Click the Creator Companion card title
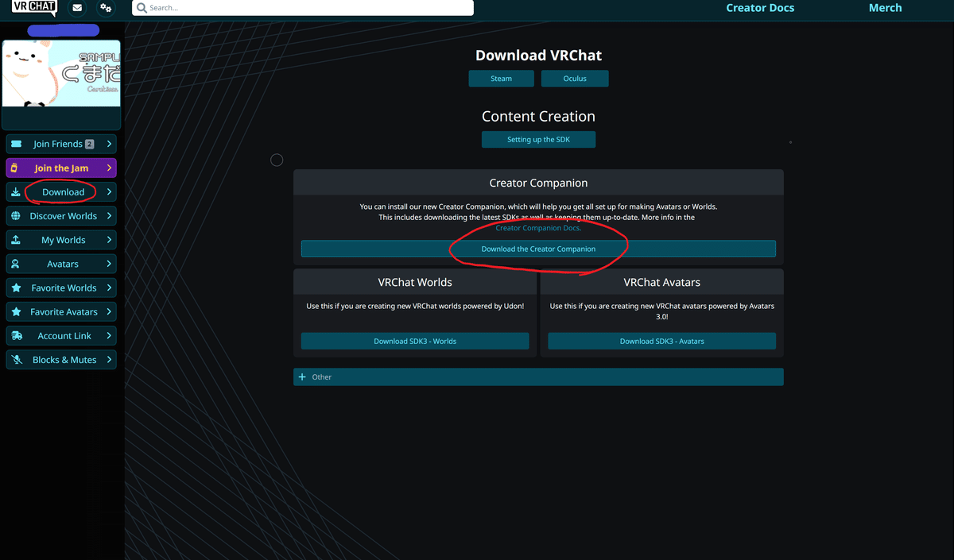The image size is (954, 560). pos(538,183)
